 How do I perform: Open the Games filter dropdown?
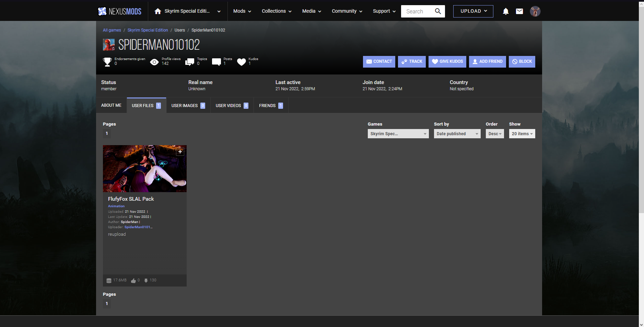click(398, 134)
